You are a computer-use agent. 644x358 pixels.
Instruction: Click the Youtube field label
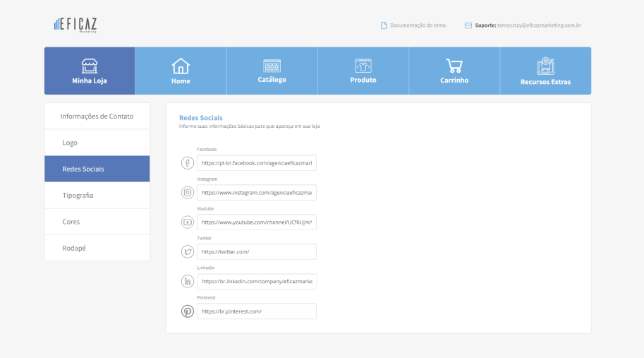(205, 209)
